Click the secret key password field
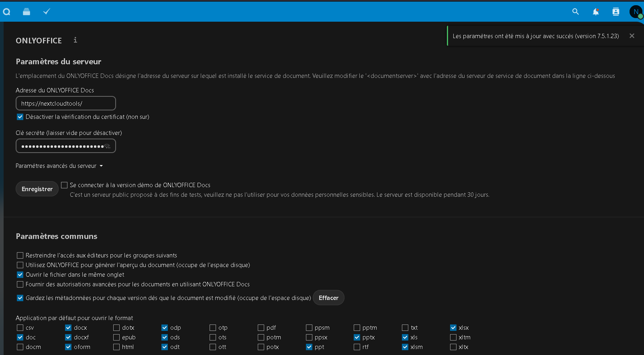 66,146
